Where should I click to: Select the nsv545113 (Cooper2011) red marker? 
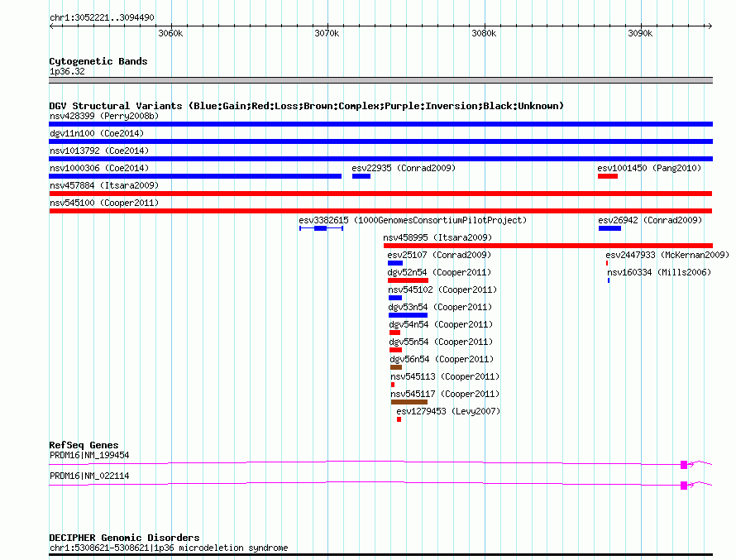point(393,385)
